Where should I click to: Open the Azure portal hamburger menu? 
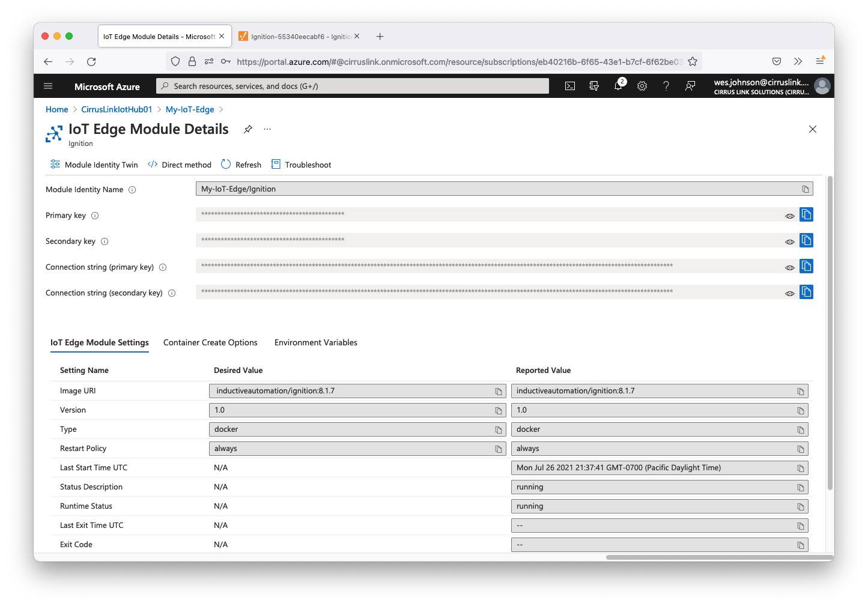[x=49, y=86]
